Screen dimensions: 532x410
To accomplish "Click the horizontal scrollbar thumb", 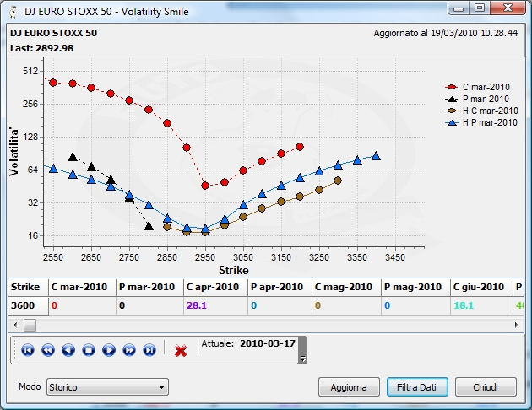I will click(x=30, y=326).
